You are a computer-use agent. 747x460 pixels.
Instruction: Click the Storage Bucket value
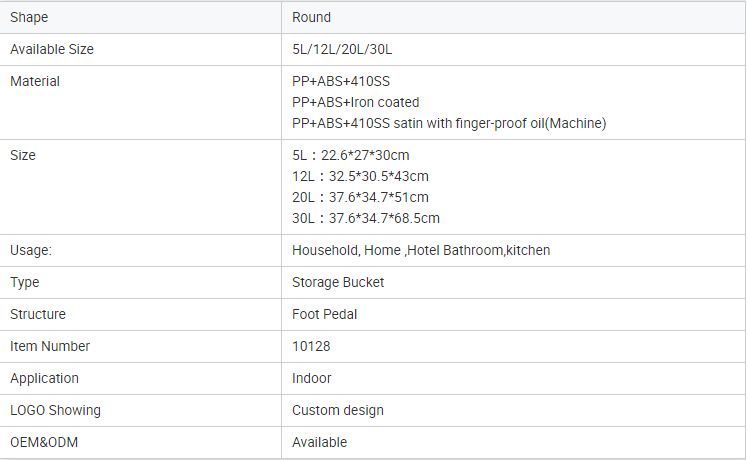coord(338,282)
